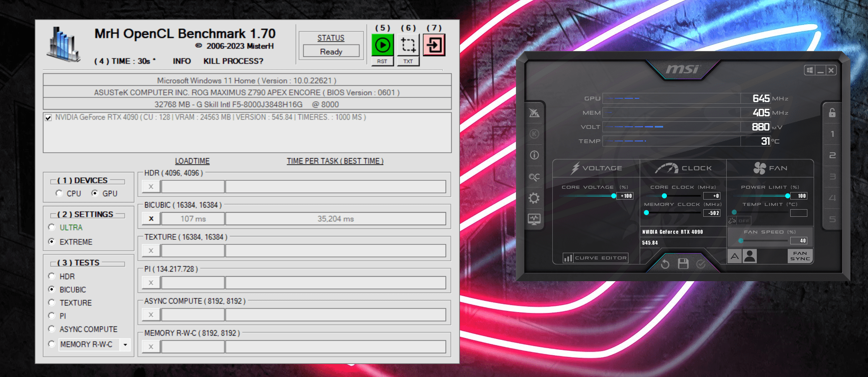Select the PI test radio button

(x=52, y=315)
